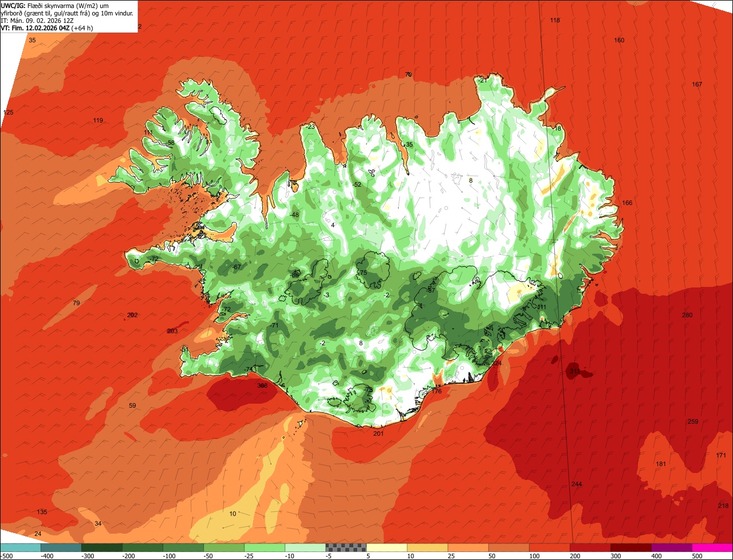Viewport: 733px width, 560px height.
Task: Select the '79' value in the western ocean
Action: (76, 303)
